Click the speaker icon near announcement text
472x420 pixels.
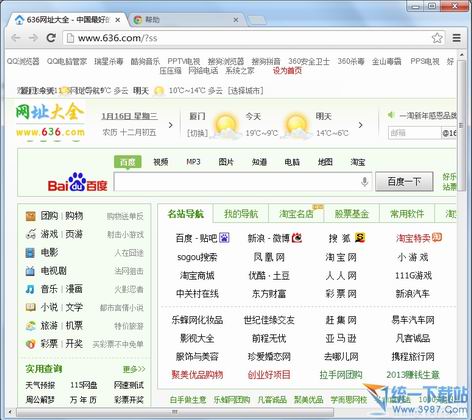[391, 115]
